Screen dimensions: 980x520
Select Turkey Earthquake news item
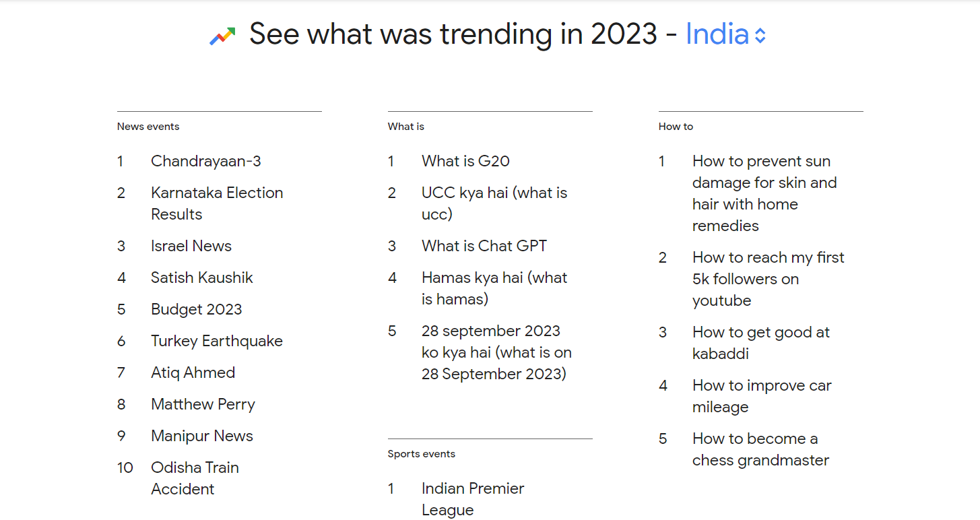[x=216, y=342]
